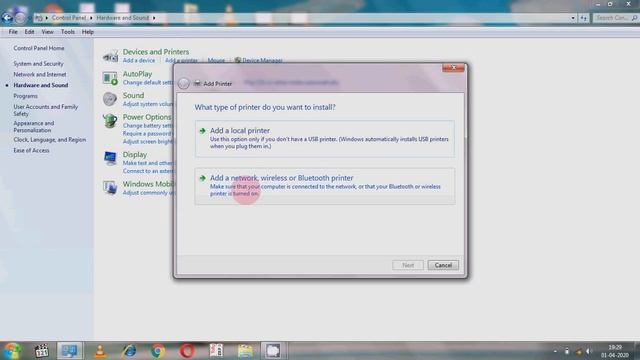Switch to Control Panel taskbar button
640x360 pixels.
coord(69,351)
